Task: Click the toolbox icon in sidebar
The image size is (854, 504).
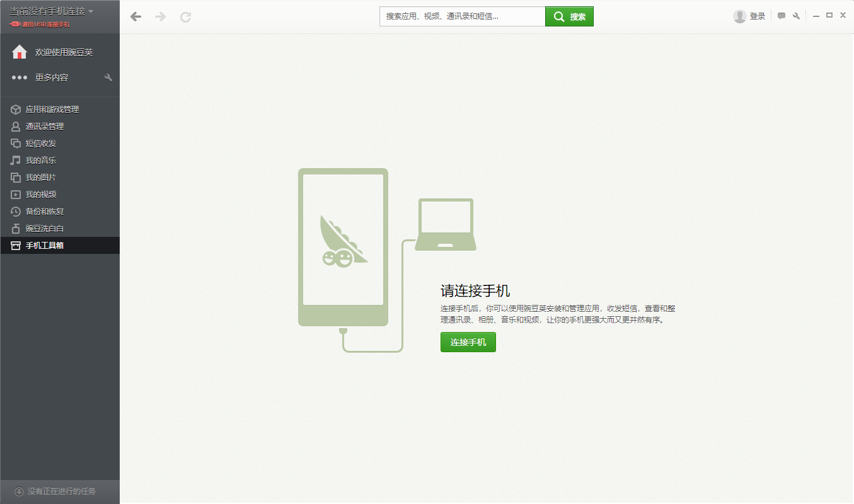Action: click(x=16, y=246)
